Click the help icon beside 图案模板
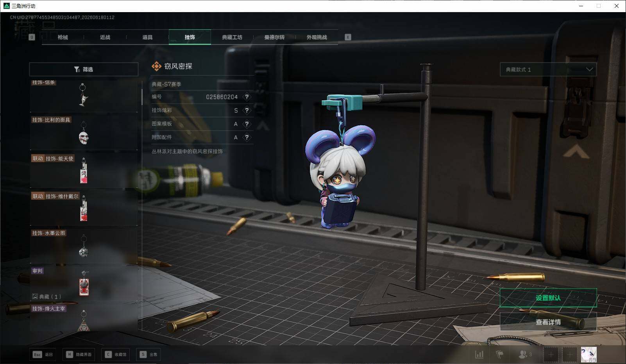The width and height of the screenshot is (626, 364). click(x=247, y=124)
